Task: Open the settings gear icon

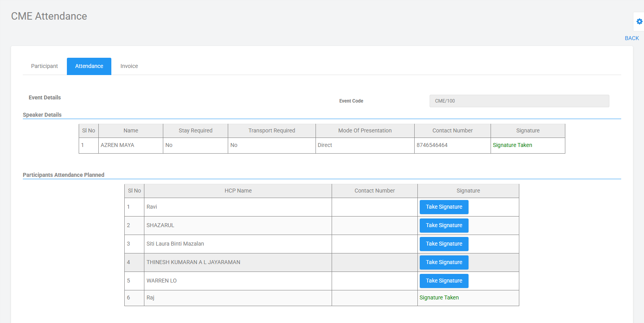Action: point(639,22)
